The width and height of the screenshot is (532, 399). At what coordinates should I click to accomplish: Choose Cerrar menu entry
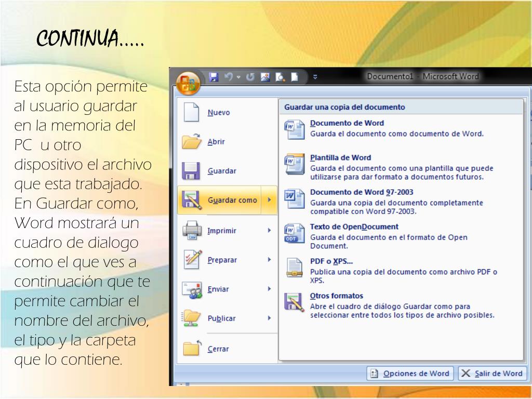tap(227, 349)
